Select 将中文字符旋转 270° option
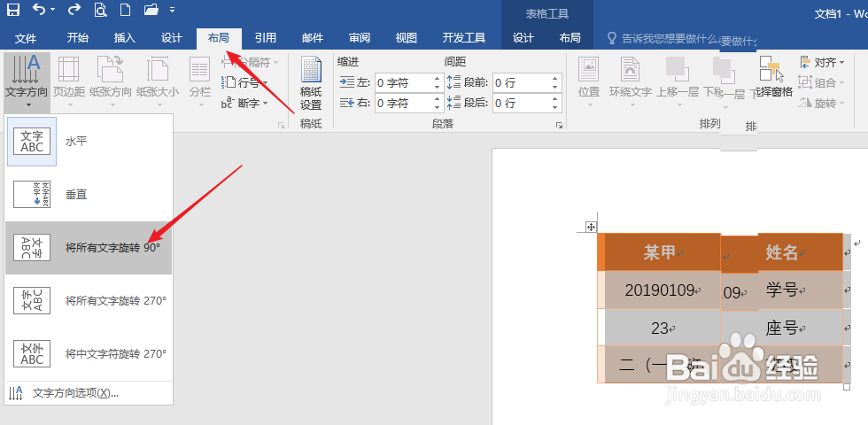The height and width of the screenshot is (425, 868). click(x=89, y=354)
